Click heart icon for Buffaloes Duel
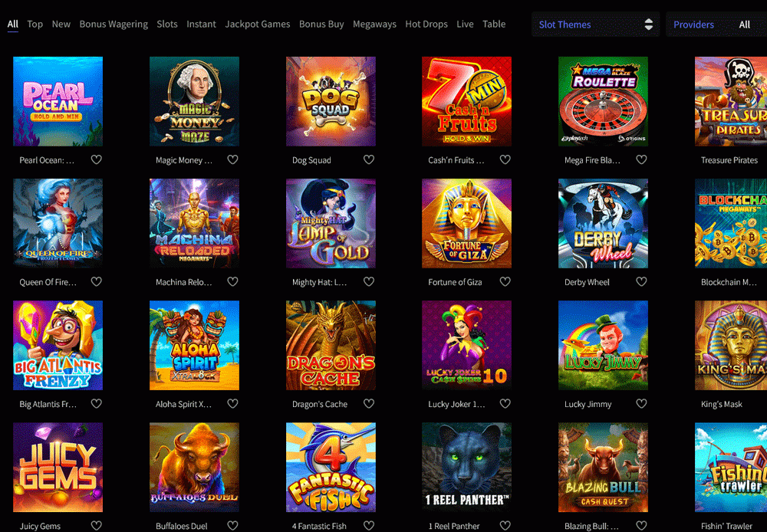Viewport: 767px width, 532px height. (233, 526)
